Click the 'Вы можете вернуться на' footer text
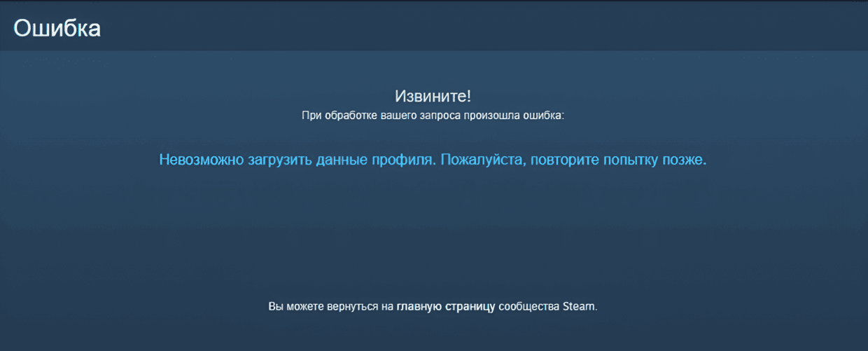 coord(331,307)
